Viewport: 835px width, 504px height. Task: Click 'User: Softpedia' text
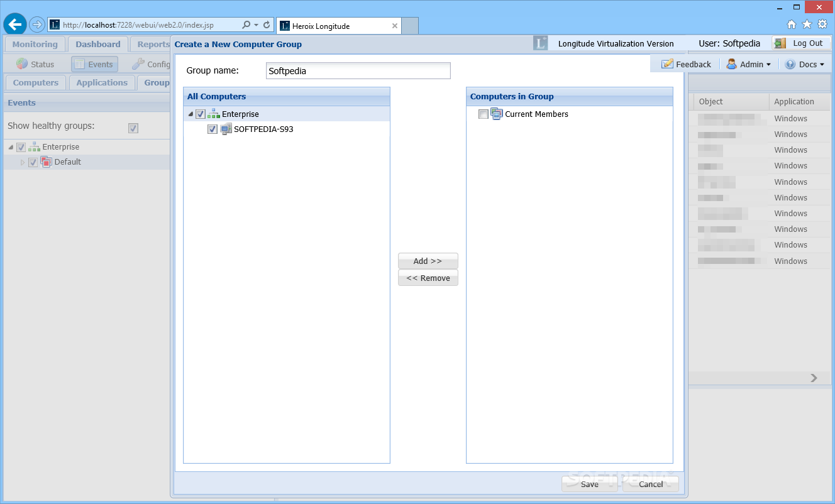(x=729, y=43)
